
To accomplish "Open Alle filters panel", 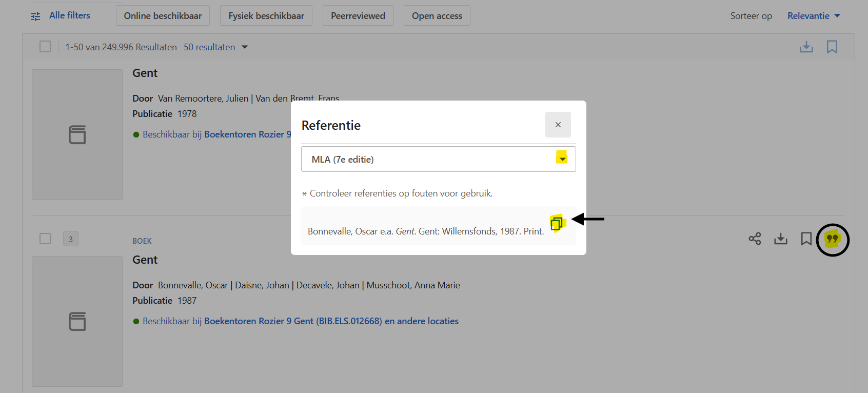I will coord(61,16).
